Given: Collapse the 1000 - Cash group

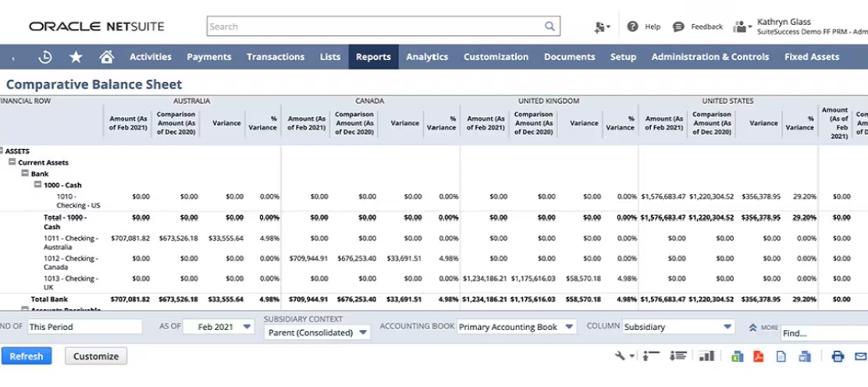Looking at the screenshot, I should [37, 185].
